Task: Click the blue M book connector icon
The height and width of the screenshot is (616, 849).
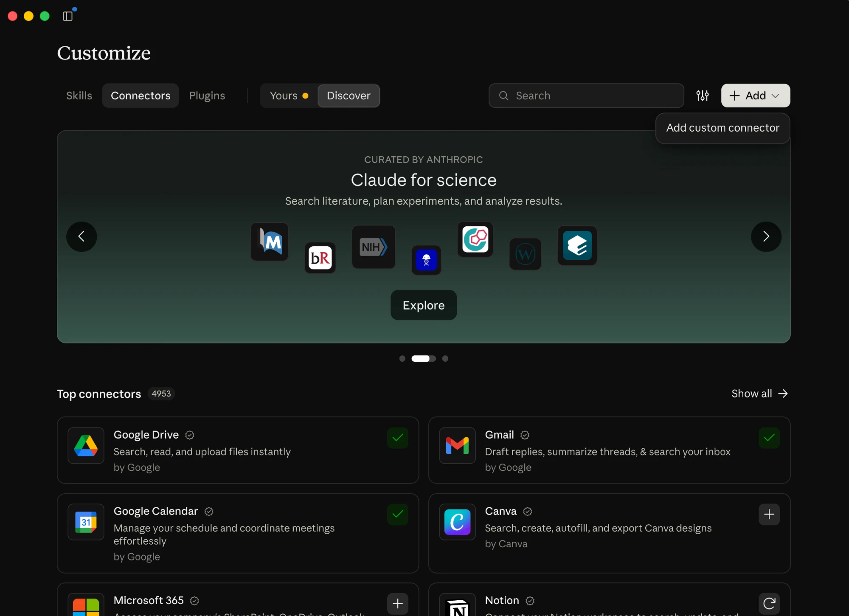Action: coord(270,242)
